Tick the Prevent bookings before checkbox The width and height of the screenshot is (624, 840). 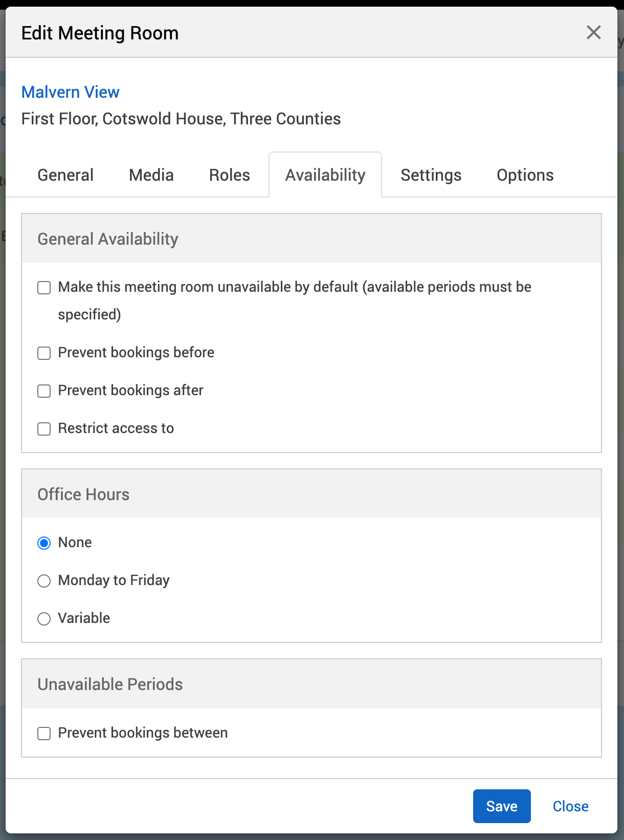pyautogui.click(x=44, y=353)
